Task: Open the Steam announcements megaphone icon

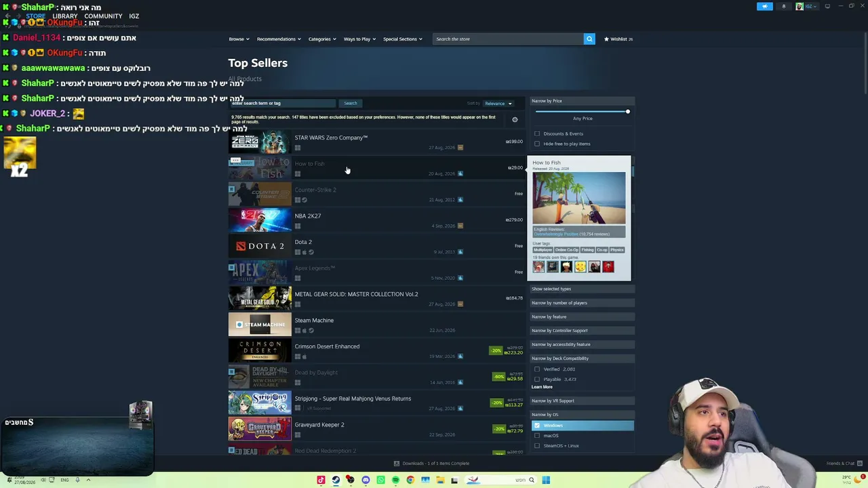Action: click(x=764, y=6)
